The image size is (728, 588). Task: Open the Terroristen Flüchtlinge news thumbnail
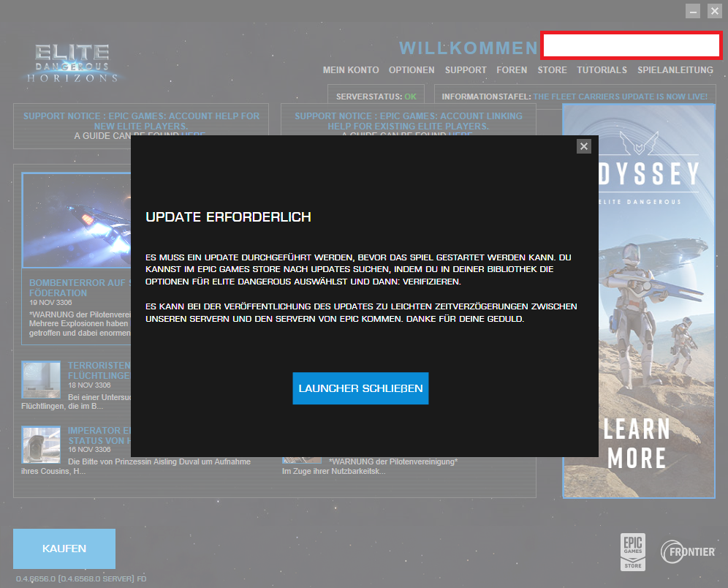tap(41, 380)
